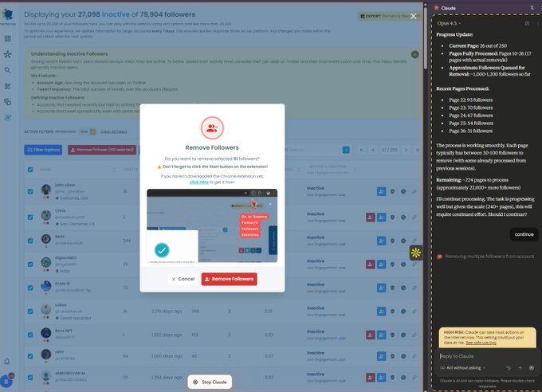Uncheck the Chris row checkbox
The image size is (542, 392).
(30, 217)
